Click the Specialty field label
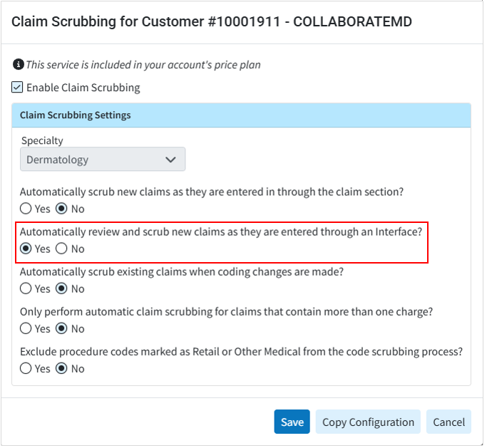Screen dimensions: 487x448 point(42,140)
